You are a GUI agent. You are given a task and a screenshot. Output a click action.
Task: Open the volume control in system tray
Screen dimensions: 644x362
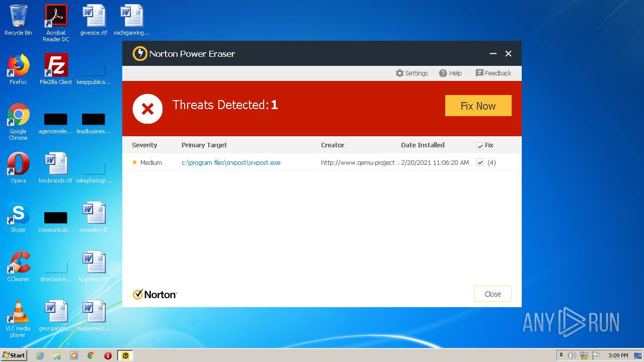pyautogui.click(x=572, y=355)
